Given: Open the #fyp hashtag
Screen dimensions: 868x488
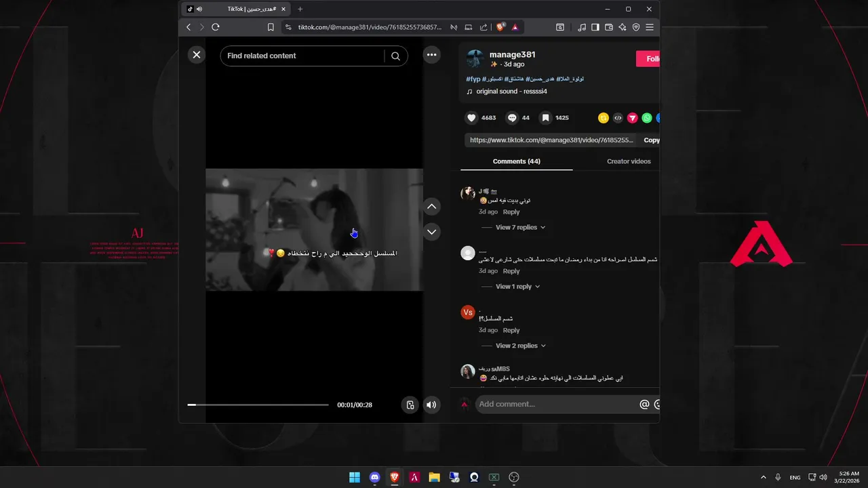Looking at the screenshot, I should [x=473, y=79].
